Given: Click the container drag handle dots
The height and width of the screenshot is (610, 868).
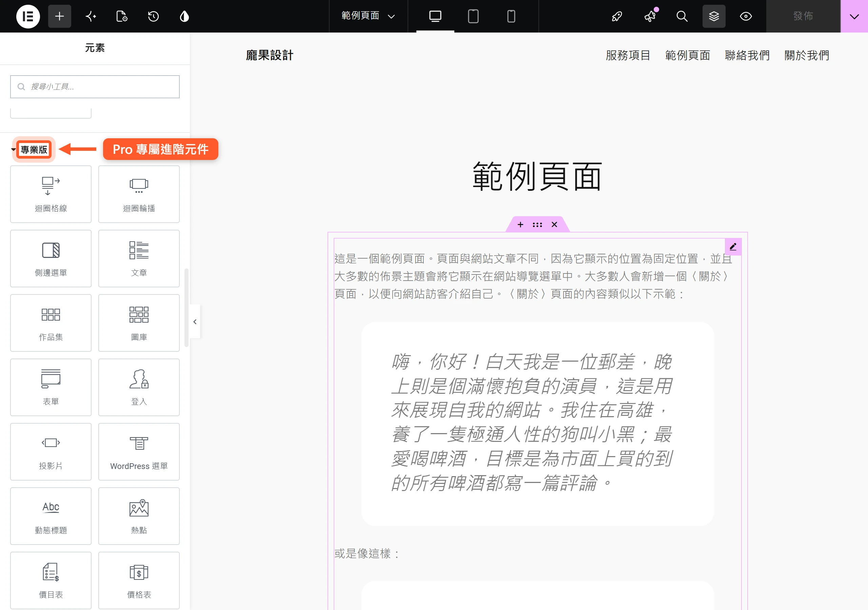Looking at the screenshot, I should [x=537, y=224].
